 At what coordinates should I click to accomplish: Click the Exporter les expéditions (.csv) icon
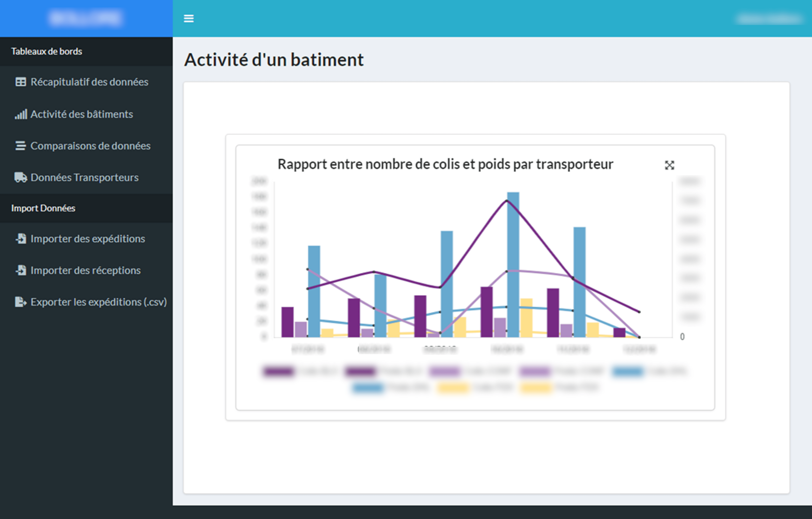(x=21, y=302)
